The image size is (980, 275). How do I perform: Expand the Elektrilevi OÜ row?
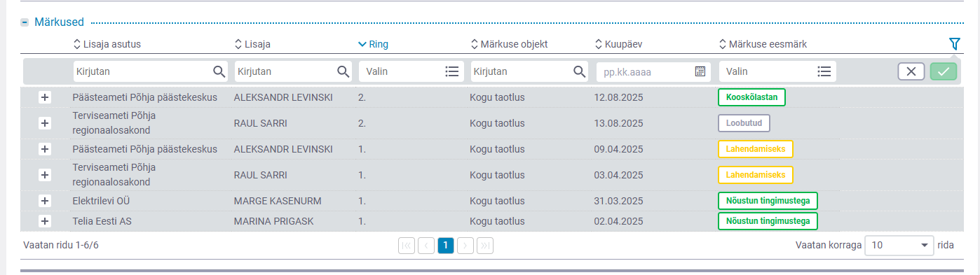(45, 201)
